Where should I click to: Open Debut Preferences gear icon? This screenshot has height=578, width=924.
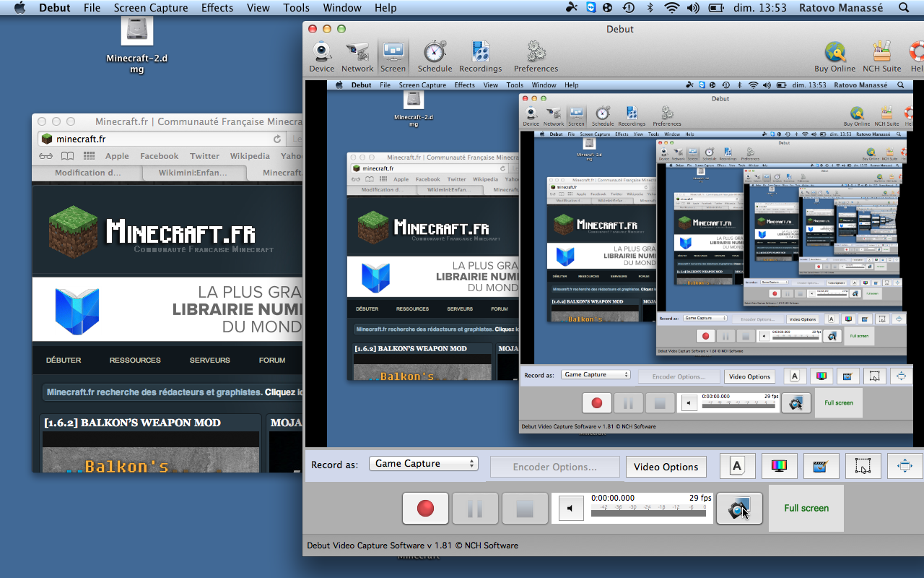tap(536, 57)
